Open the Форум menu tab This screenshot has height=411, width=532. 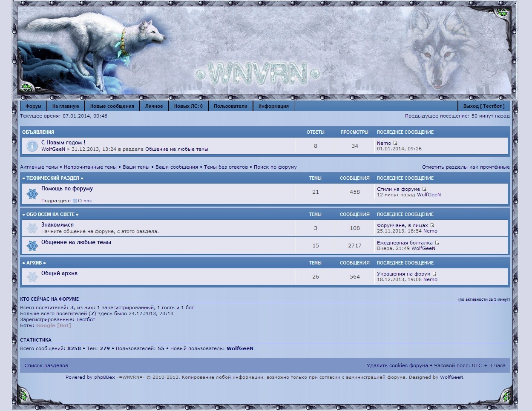(33, 106)
